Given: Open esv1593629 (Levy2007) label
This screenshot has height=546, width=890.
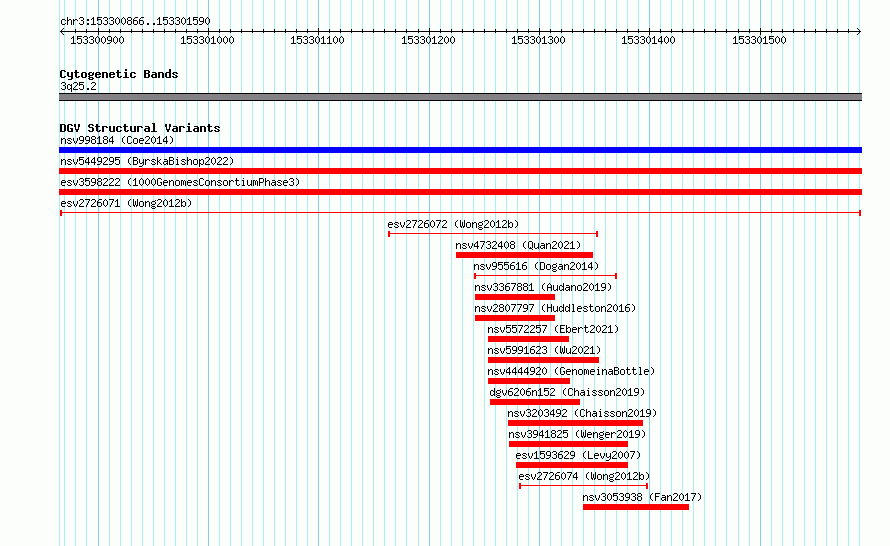Looking at the screenshot, I should [x=578, y=455].
